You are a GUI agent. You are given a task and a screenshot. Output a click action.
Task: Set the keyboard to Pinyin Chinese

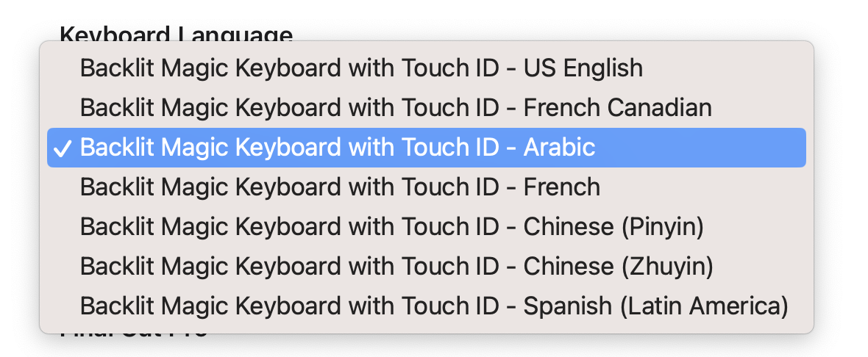coord(391,227)
